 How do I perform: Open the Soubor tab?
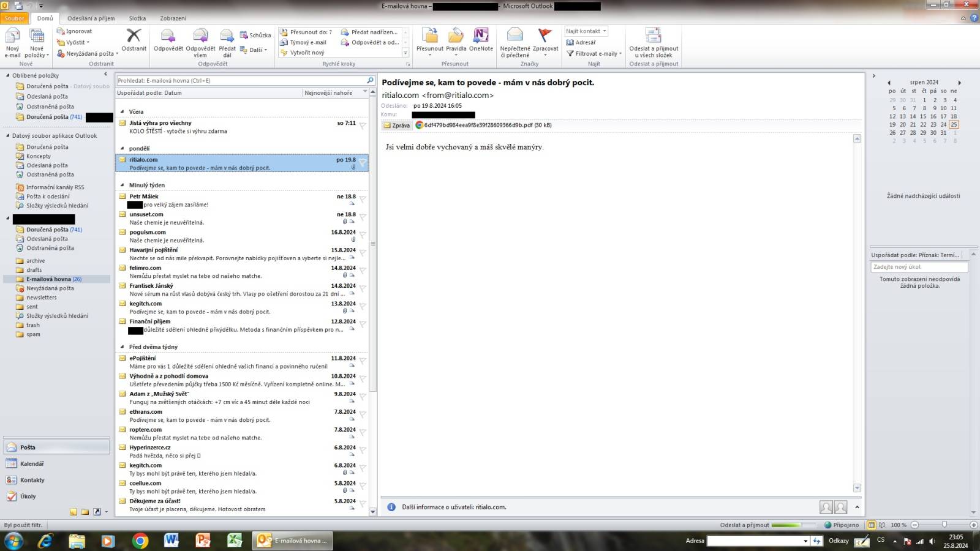click(14, 18)
